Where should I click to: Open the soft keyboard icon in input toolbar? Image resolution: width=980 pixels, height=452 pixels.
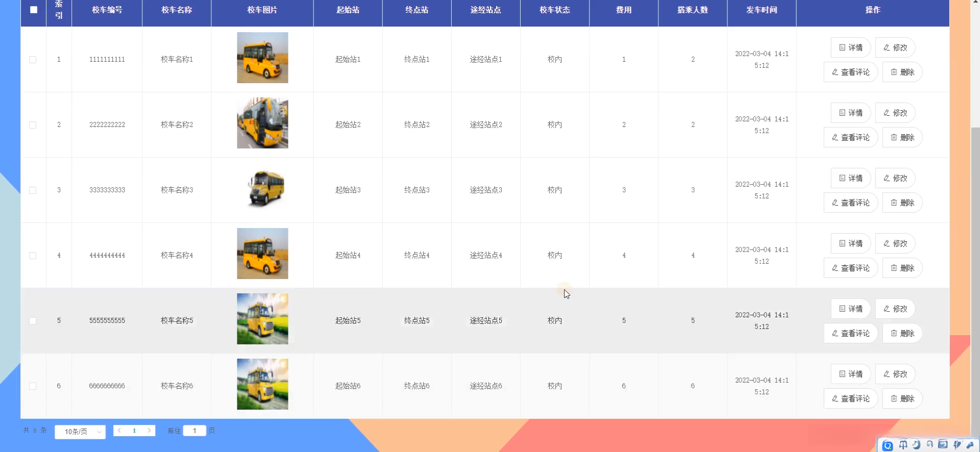coord(943,445)
